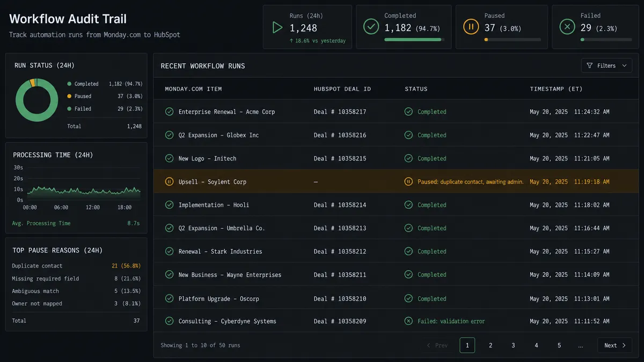Select the Duplicate contact pause reason
Viewport: 644px width, 362px height.
click(76, 266)
